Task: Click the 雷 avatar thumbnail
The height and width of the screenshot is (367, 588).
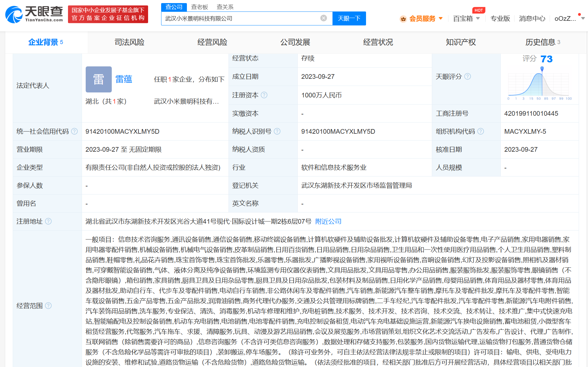Action: point(99,79)
